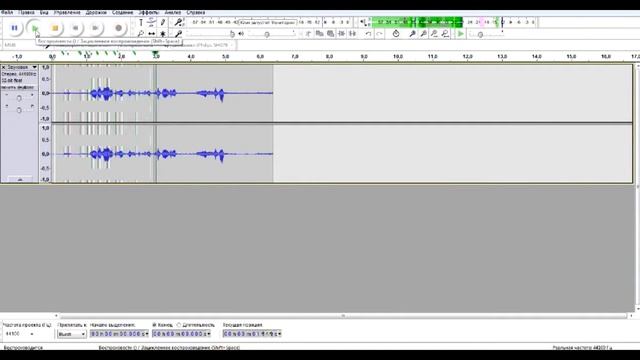640x360 pixels.
Task: Click the Copy icon in edit toolbar
Action: click(x=320, y=33)
